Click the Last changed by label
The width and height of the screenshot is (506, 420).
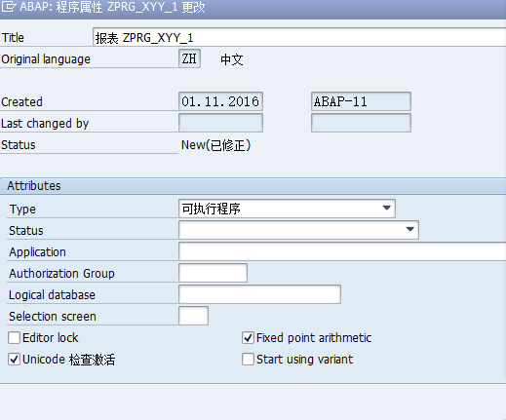45,124
